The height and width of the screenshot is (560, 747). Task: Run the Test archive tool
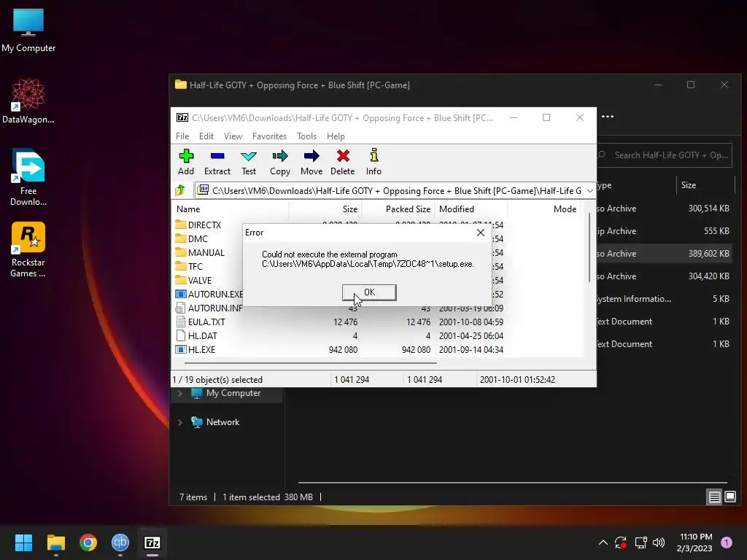249,162
